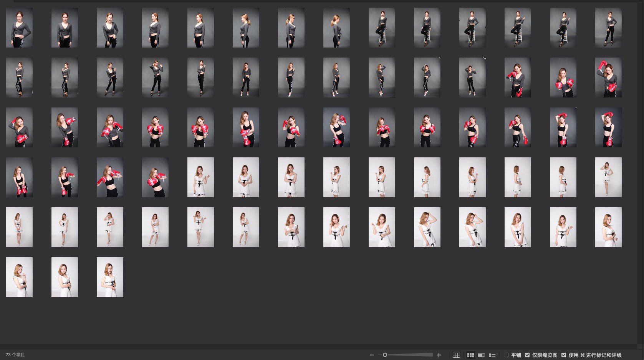Select the first thumbnail in the top row
This screenshot has height=360, width=644.
point(19,28)
